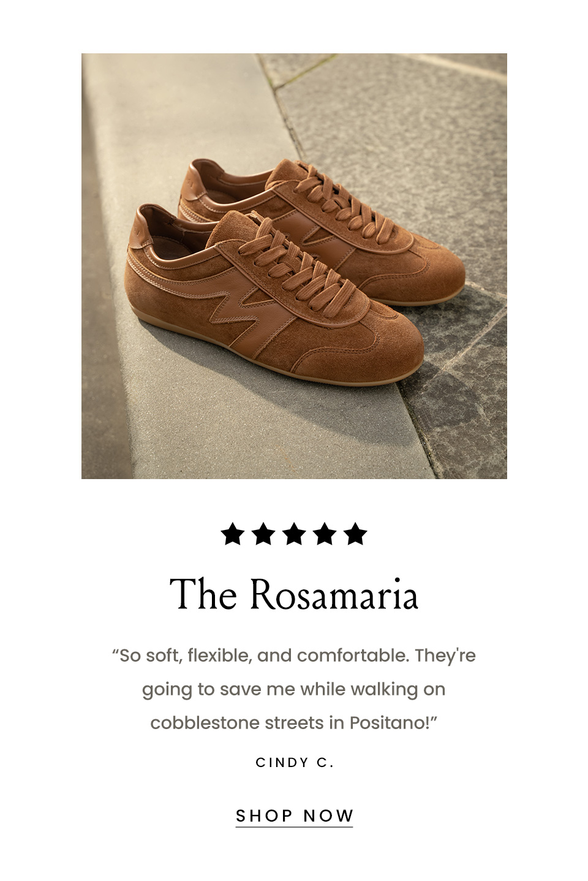The height and width of the screenshot is (881, 588).
Task: Click the SHOP NOW link
Action: pyautogui.click(x=294, y=815)
